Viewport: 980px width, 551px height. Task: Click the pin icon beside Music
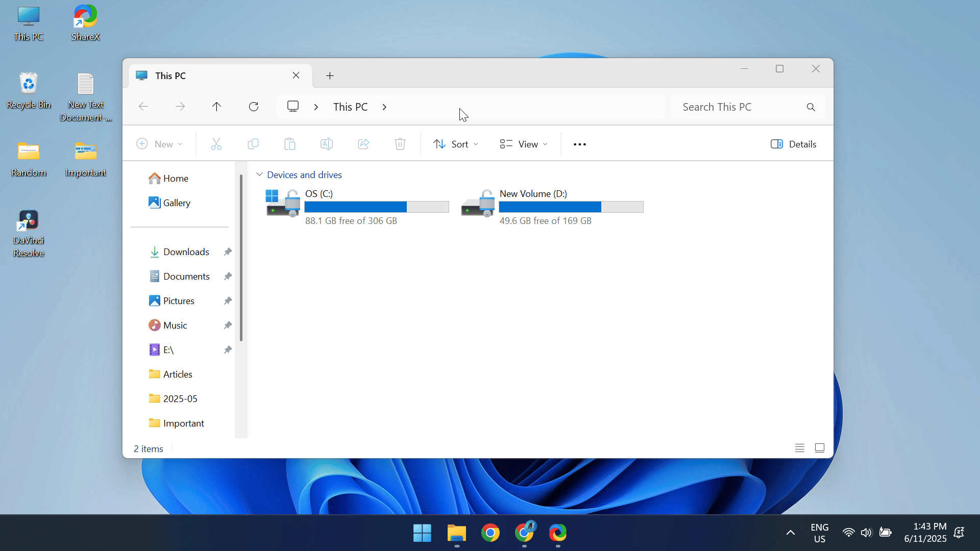pos(228,325)
